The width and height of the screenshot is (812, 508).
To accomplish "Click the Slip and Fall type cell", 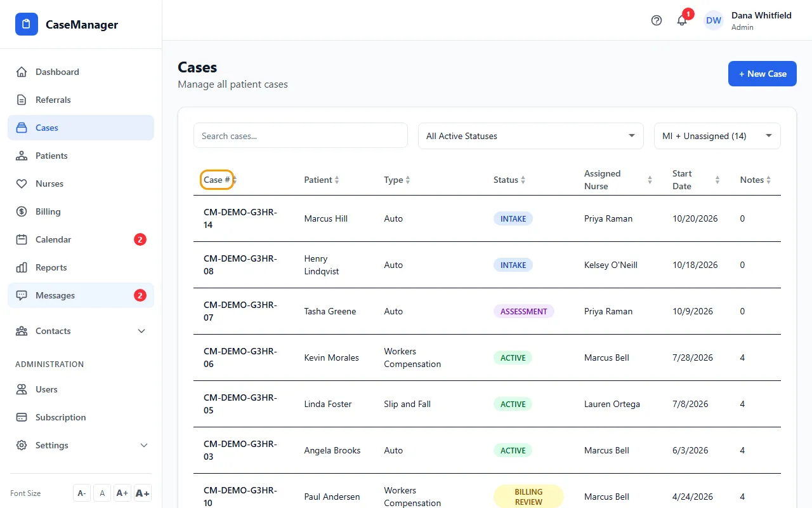I will [407, 404].
